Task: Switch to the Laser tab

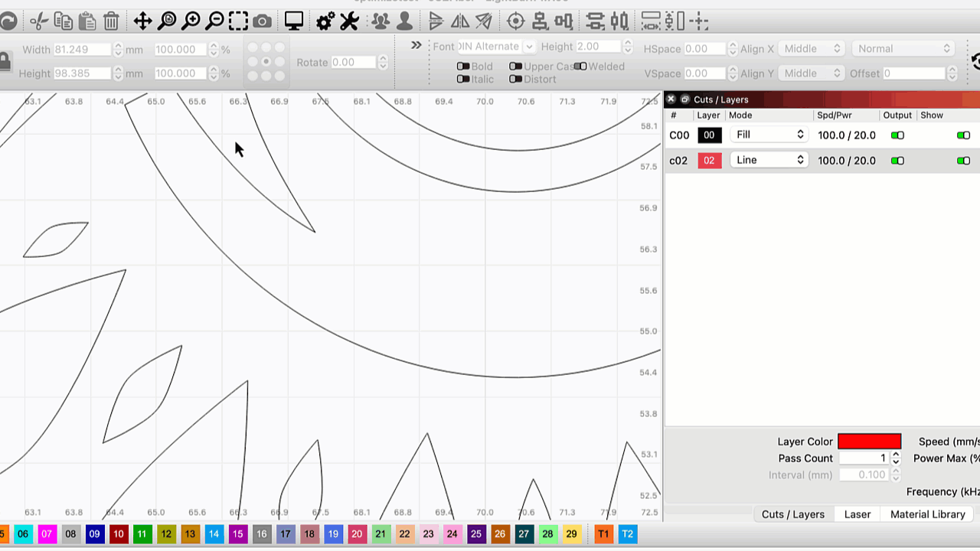Action: tap(857, 514)
